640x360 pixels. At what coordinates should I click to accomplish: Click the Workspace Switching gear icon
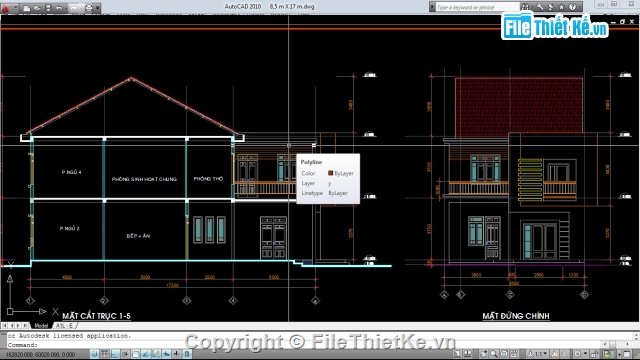click(x=578, y=354)
